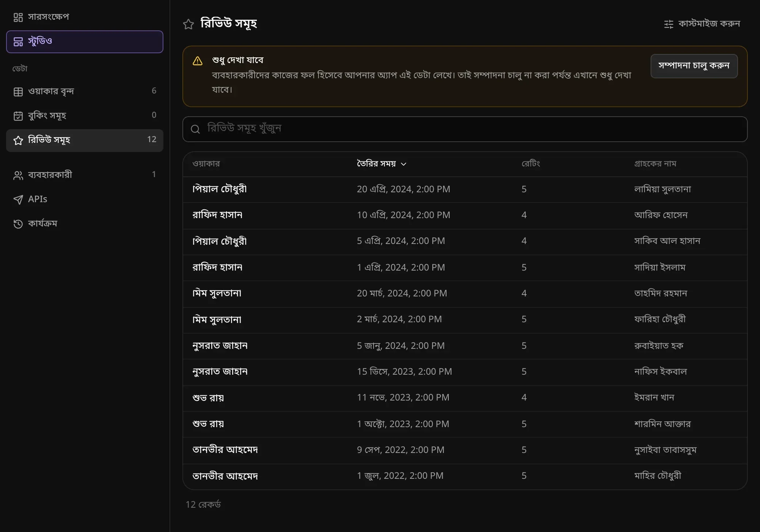The height and width of the screenshot is (532, 760).
Task: Select the customer আরিফ হোসেন cell
Action: click(x=661, y=215)
